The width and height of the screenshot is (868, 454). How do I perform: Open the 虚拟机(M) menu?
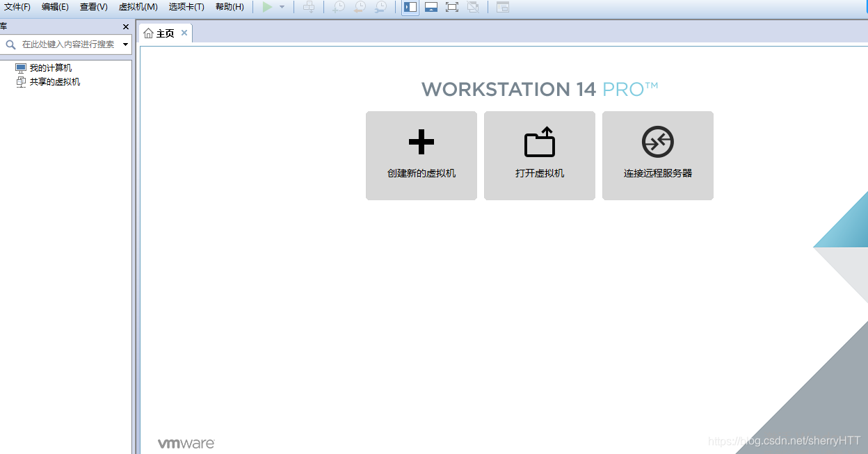(138, 7)
